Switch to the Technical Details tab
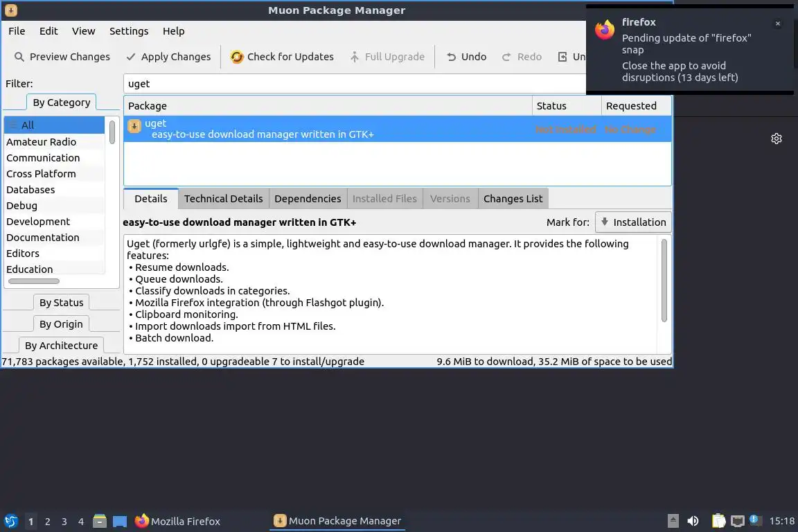 [224, 199]
